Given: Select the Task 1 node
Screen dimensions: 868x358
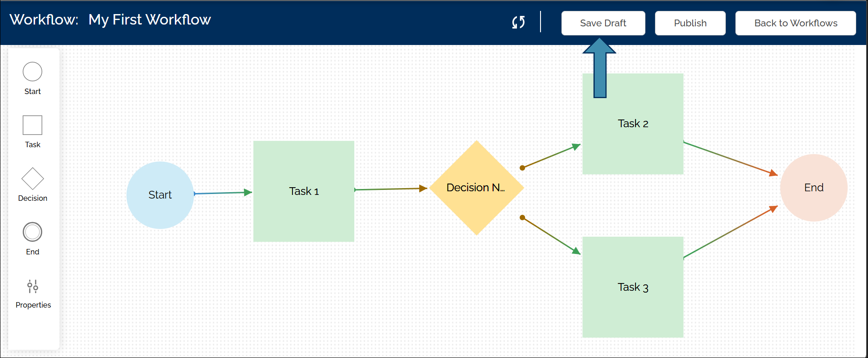Looking at the screenshot, I should coord(303,191).
